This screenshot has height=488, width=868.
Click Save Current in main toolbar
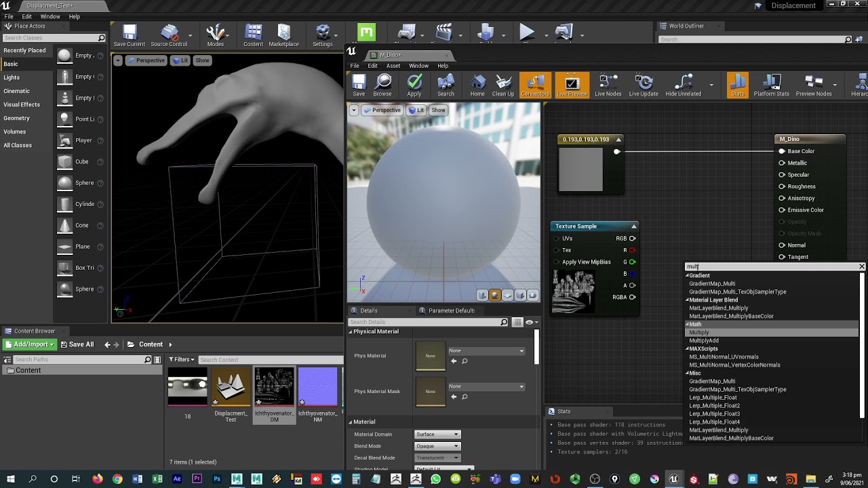[129, 35]
